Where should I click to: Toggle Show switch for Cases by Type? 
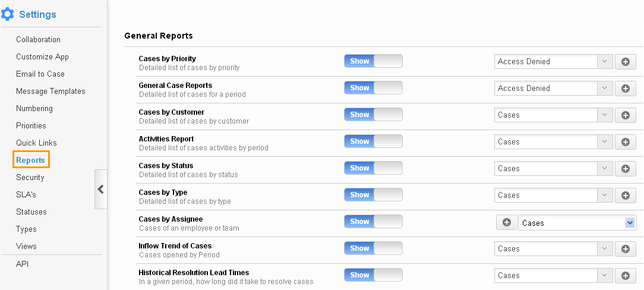click(373, 194)
